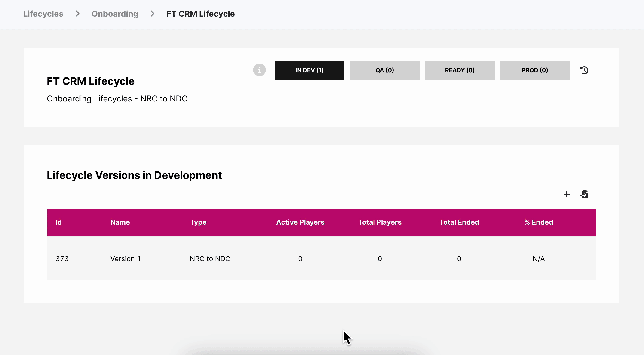Add a new lifecycle version with plus icon
The height and width of the screenshot is (355, 644).
567,194
